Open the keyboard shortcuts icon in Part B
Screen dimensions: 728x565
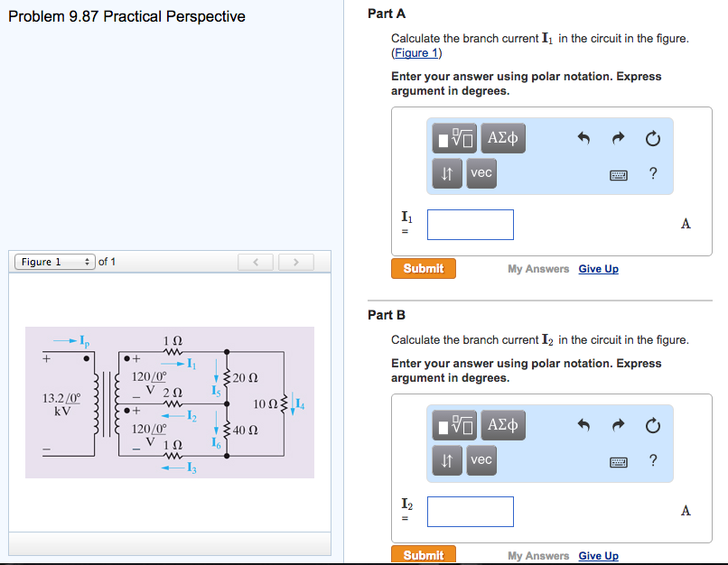click(x=618, y=460)
